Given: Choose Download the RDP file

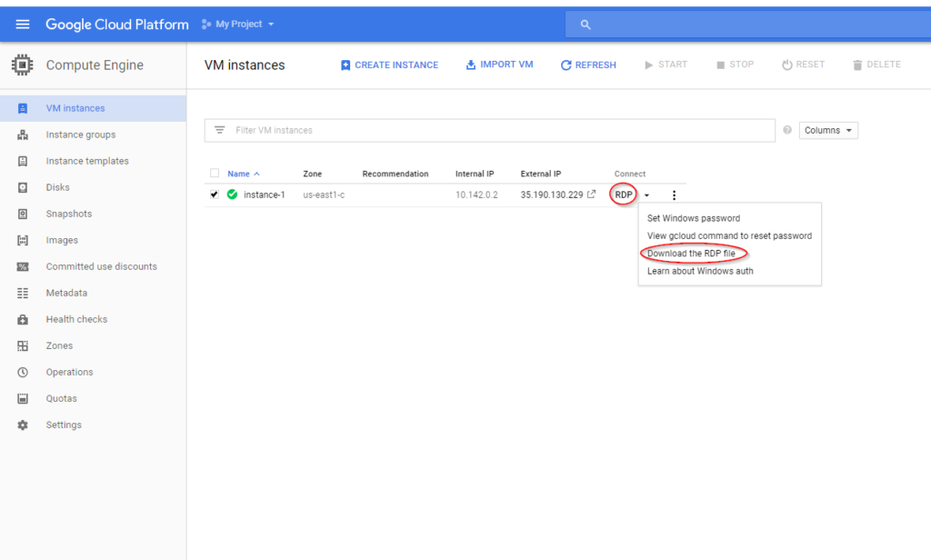Looking at the screenshot, I should (x=691, y=254).
